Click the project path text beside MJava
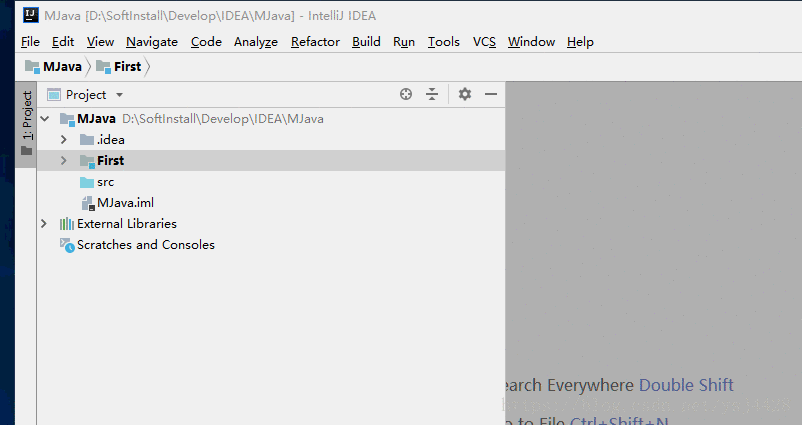This screenshot has width=802, height=425. pos(222,119)
